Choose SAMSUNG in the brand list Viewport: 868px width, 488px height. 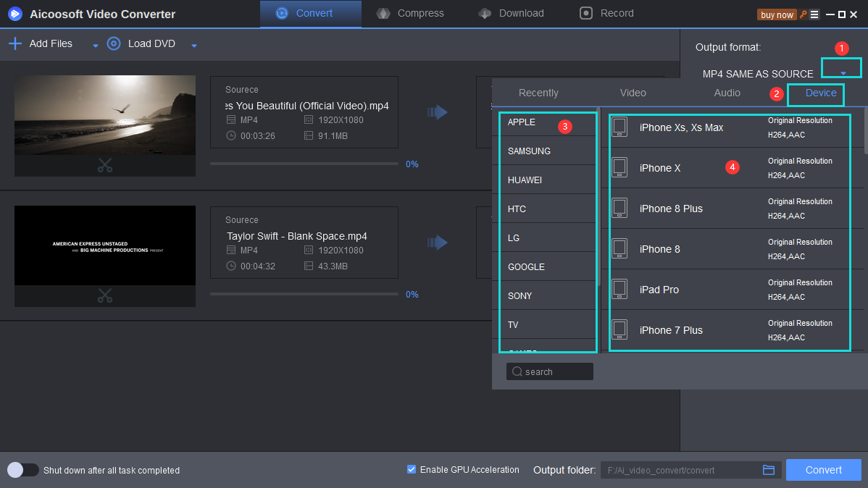click(546, 151)
